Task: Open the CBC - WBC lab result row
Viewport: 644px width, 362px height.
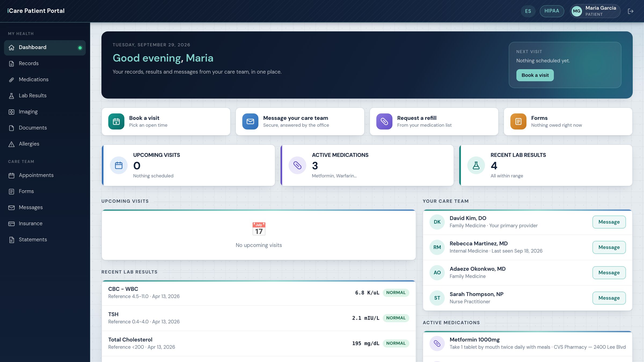Action: pyautogui.click(x=259, y=293)
